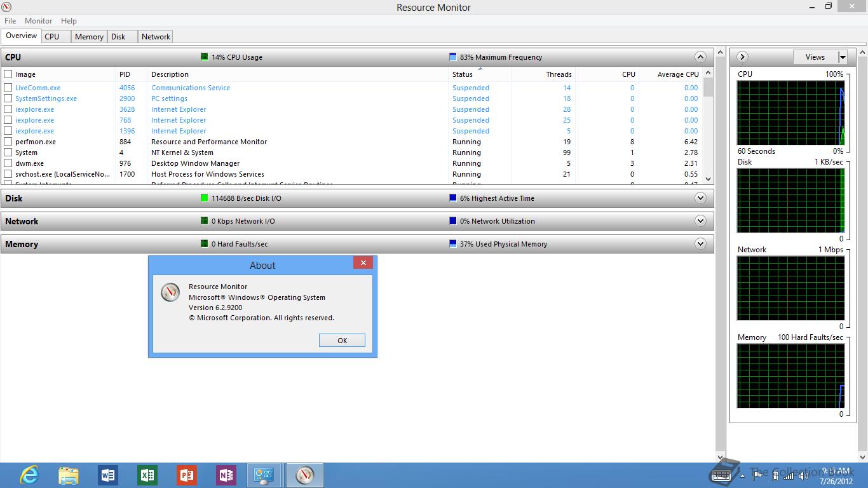Click green Hard Faults indicator
This screenshot has width=868, height=488.
pos(204,244)
